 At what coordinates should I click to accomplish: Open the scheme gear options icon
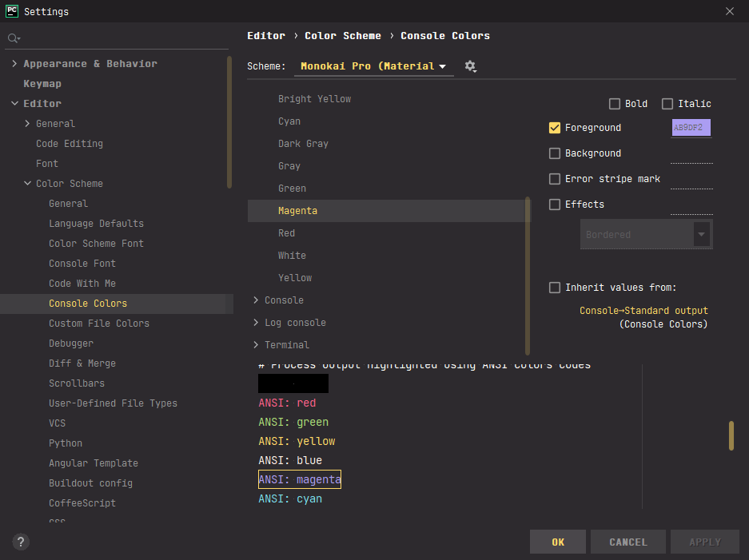(470, 66)
